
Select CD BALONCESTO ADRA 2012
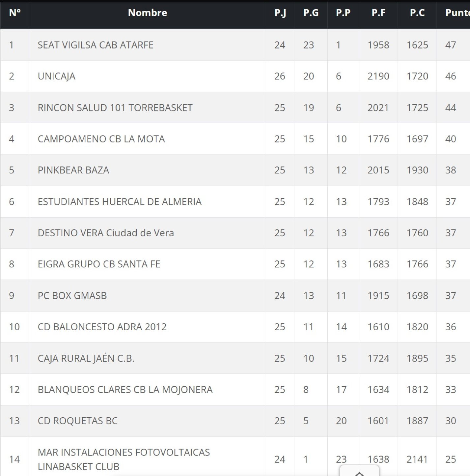pyautogui.click(x=102, y=327)
